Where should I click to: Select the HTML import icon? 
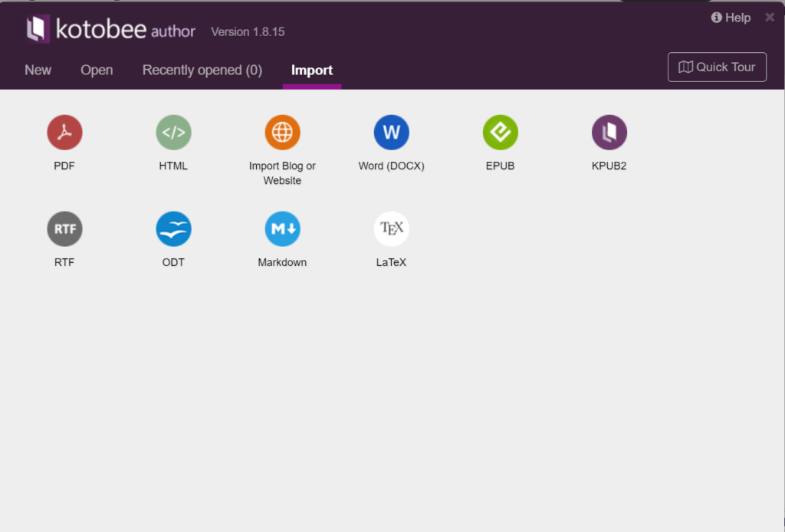tap(173, 133)
